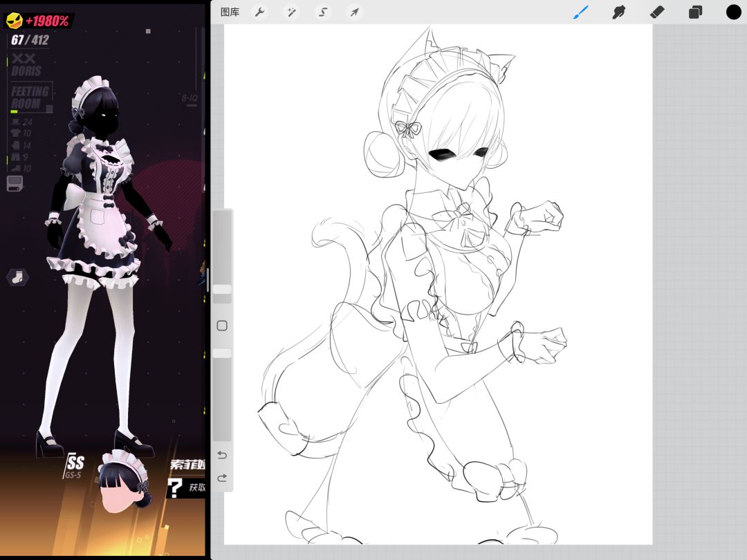The width and height of the screenshot is (747, 560).
Task: Activate the Transform arrow tool
Action: (354, 12)
